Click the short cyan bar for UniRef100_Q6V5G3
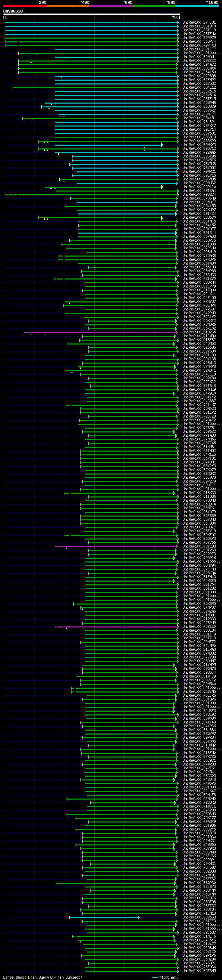This screenshot has width=222, height=980. click(104, 918)
